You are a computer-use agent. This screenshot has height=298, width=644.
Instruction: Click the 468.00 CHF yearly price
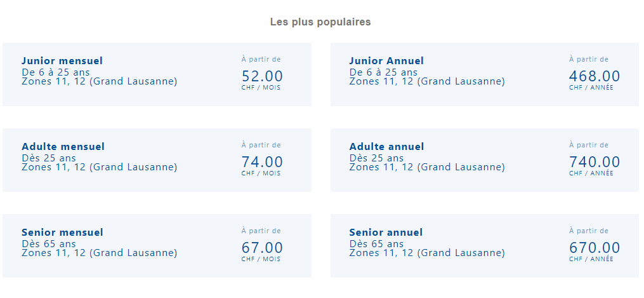point(595,76)
